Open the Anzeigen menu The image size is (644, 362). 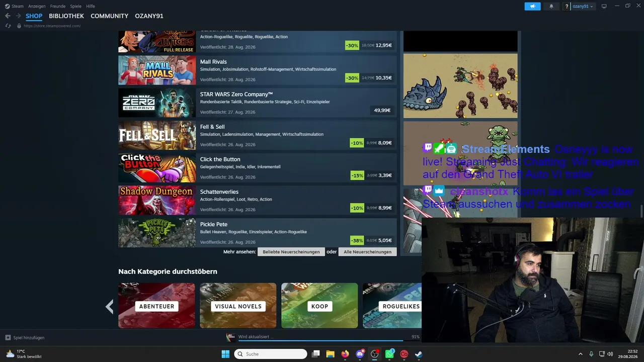(x=37, y=6)
